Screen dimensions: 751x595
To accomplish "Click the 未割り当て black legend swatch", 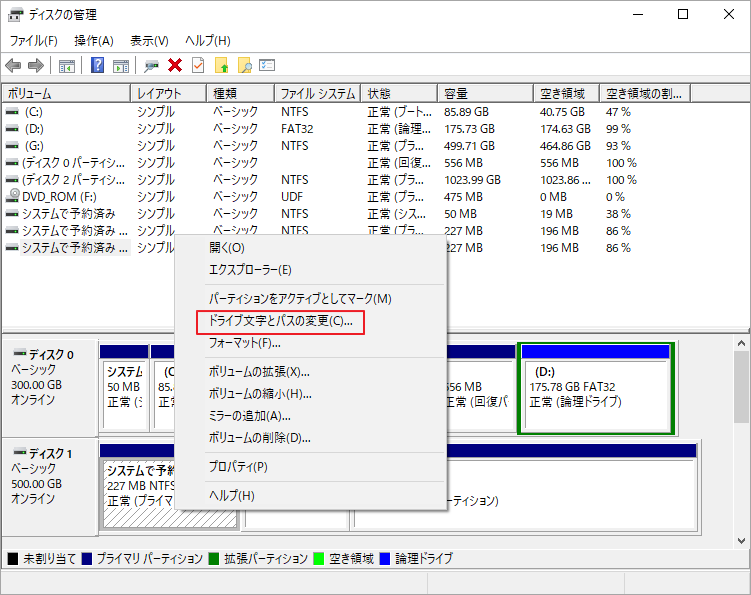I will tap(13, 559).
